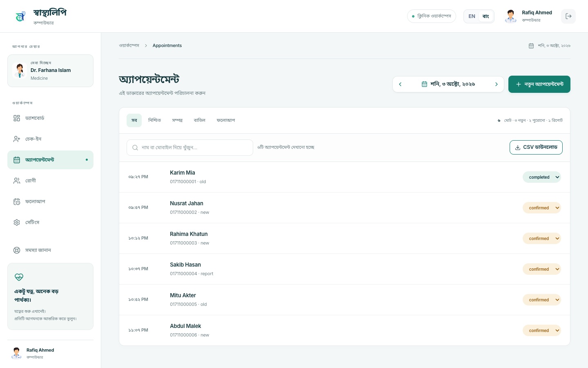Viewport: 588px width, 368px height.
Task: Go to the previous day arrow
Action: [x=400, y=84]
